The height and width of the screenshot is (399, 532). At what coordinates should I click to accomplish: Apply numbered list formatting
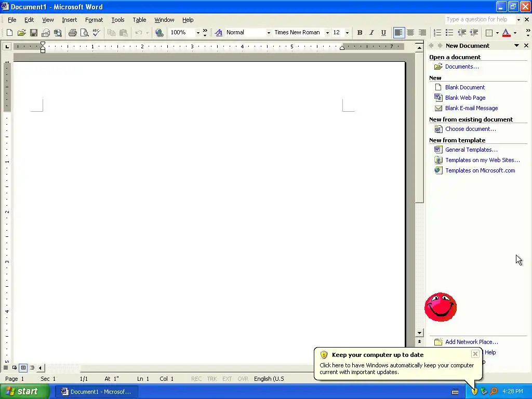point(437,33)
